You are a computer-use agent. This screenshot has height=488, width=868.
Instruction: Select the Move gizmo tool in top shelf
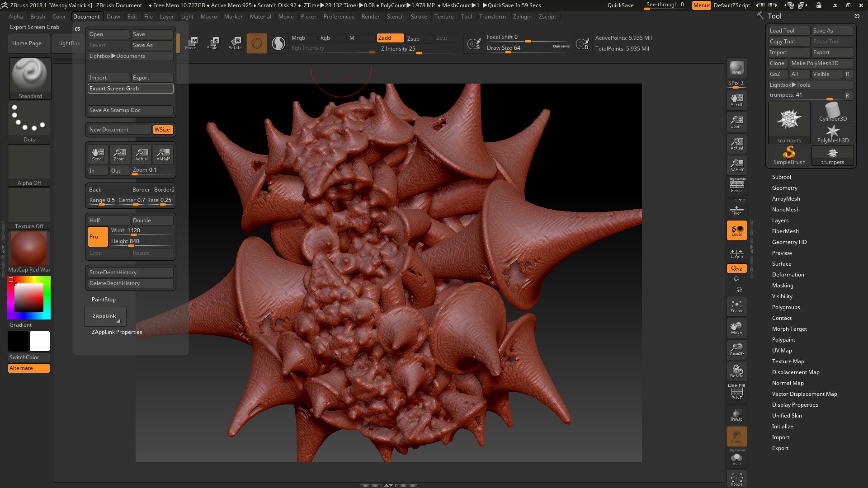click(191, 43)
